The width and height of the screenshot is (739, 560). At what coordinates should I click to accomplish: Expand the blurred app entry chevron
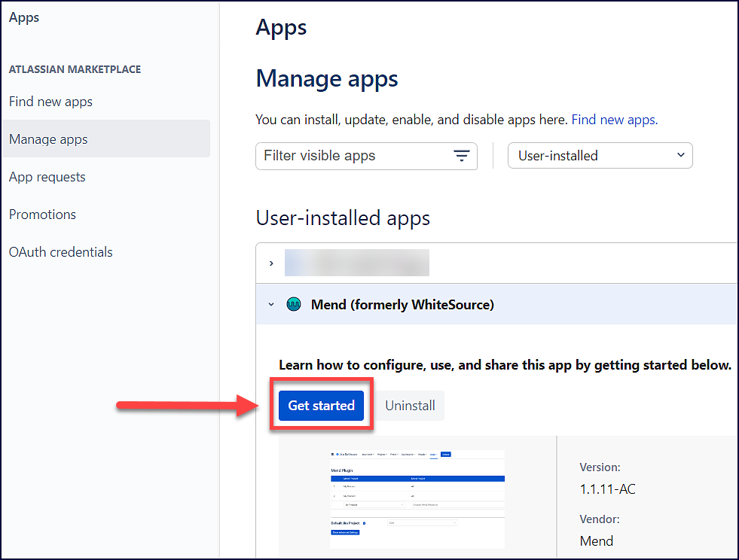[x=271, y=263]
